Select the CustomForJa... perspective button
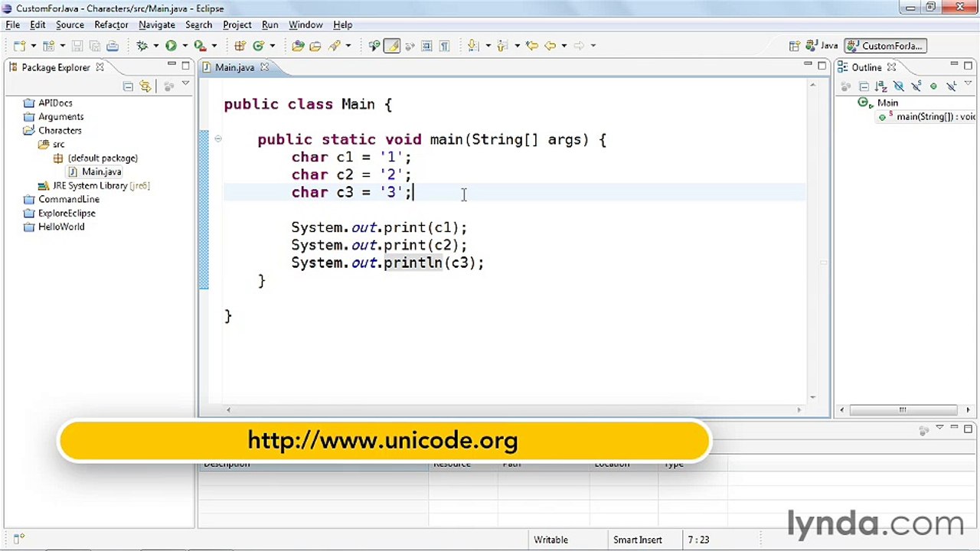 (x=885, y=46)
